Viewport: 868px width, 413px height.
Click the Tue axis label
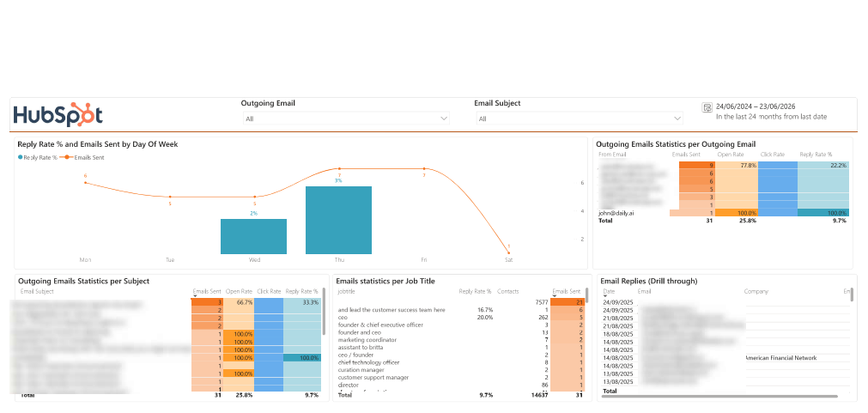click(x=170, y=259)
